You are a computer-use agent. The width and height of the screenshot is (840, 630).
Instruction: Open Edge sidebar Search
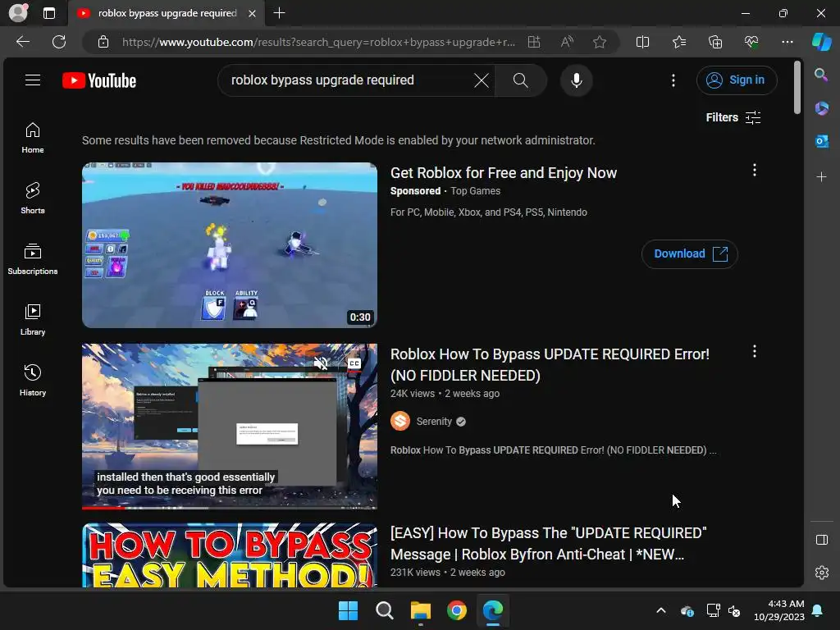821,75
